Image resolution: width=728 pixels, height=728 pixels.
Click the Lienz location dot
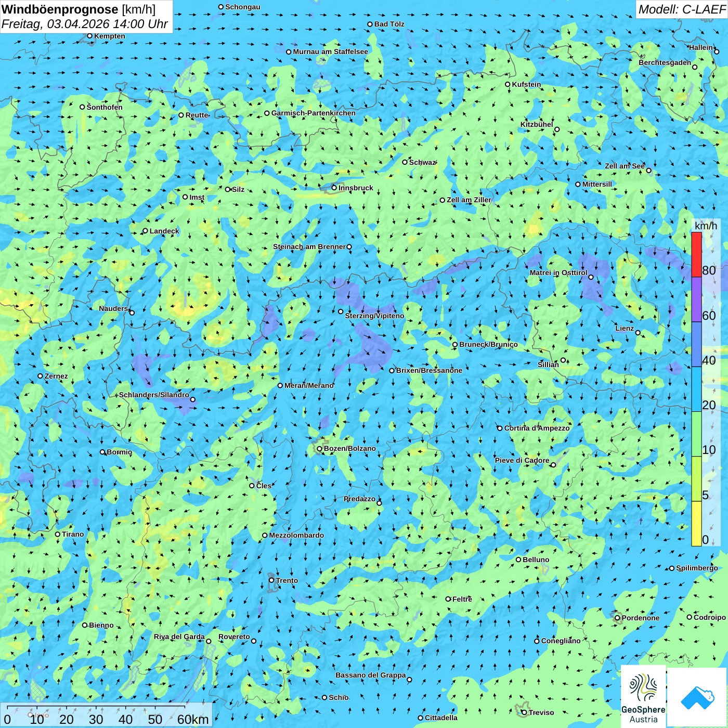click(638, 333)
